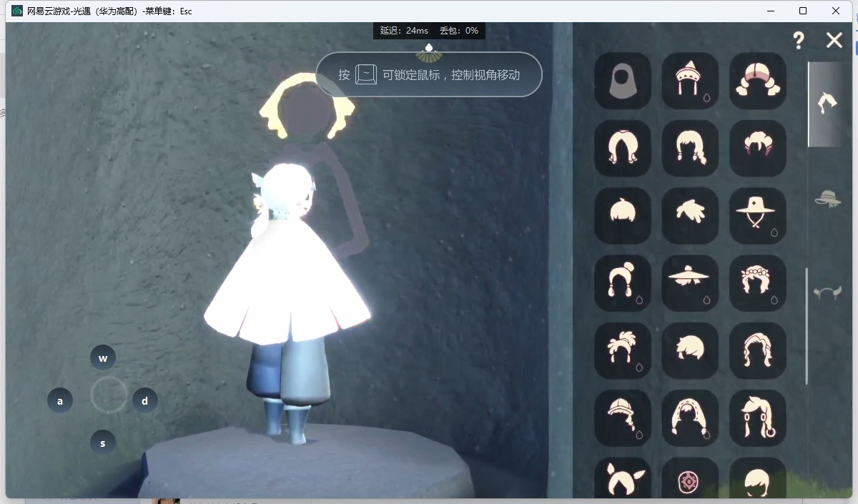Select the spiky messy hair option
Image resolution: width=858 pixels, height=504 pixels.
[690, 215]
